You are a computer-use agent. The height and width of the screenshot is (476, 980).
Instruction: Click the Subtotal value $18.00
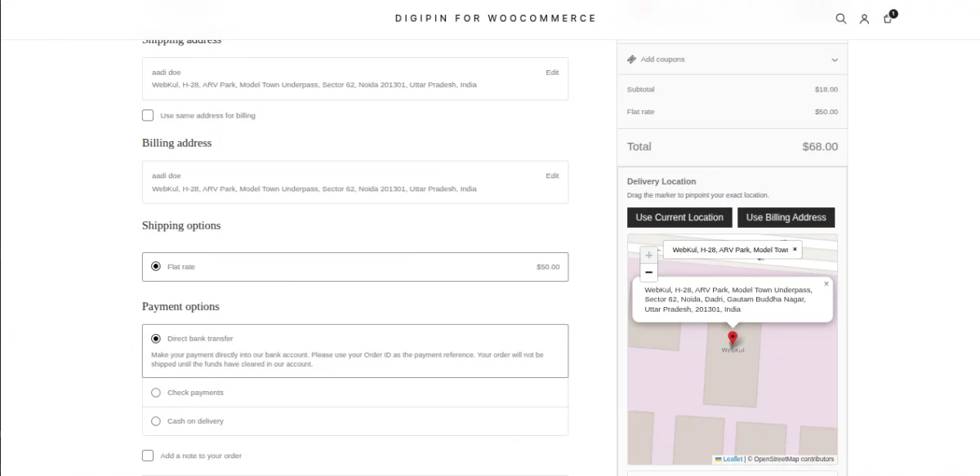click(826, 90)
